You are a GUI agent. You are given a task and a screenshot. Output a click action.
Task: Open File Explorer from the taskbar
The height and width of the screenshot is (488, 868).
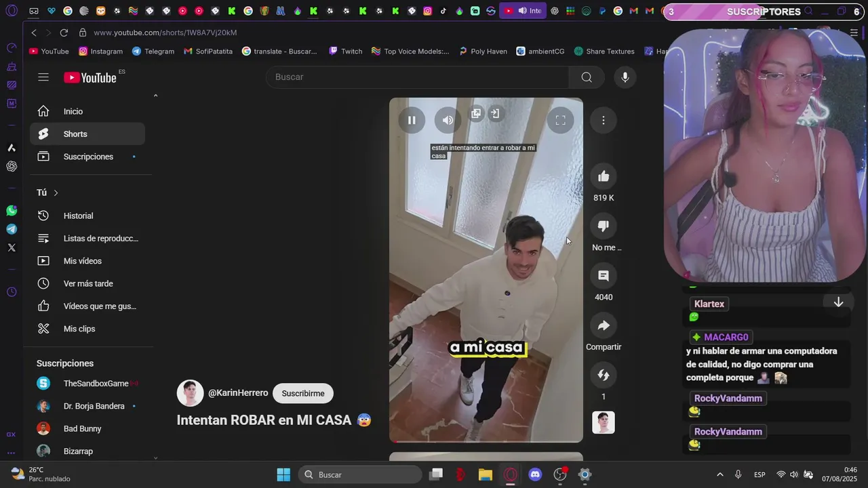(486, 474)
